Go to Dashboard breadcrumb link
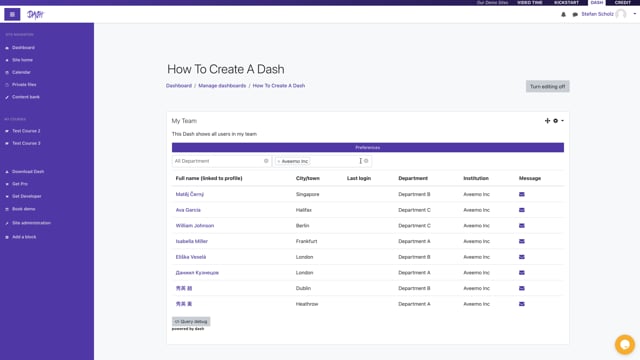Image resolution: width=640 pixels, height=360 pixels. 179,86
